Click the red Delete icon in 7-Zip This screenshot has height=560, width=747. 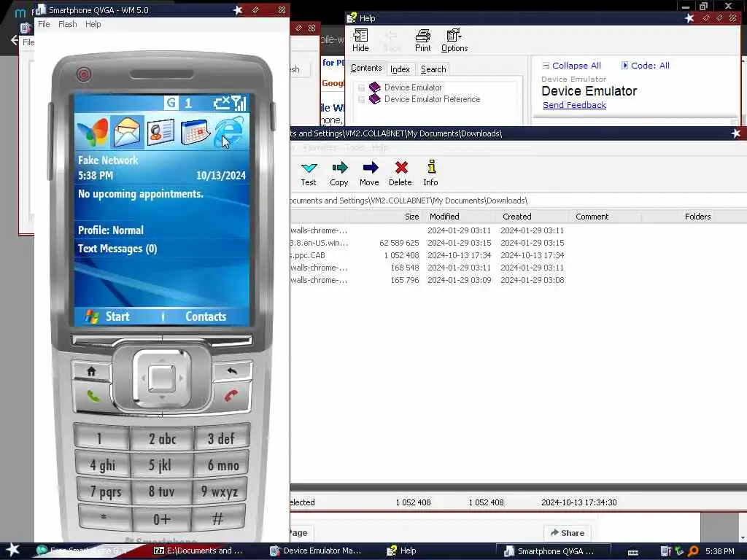pos(400,174)
